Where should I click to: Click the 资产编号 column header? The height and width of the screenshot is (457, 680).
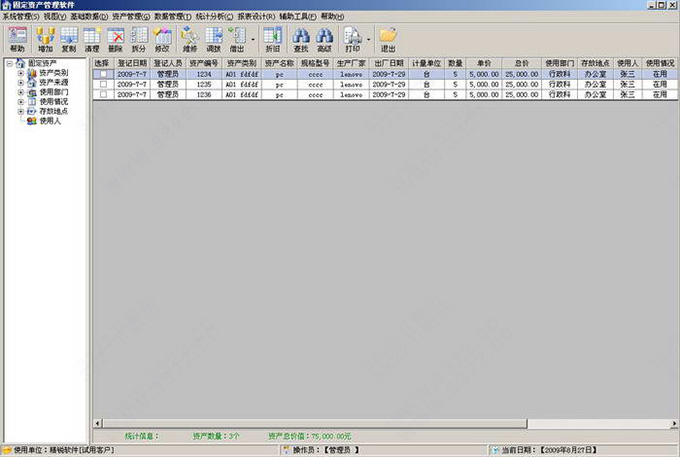[204, 63]
